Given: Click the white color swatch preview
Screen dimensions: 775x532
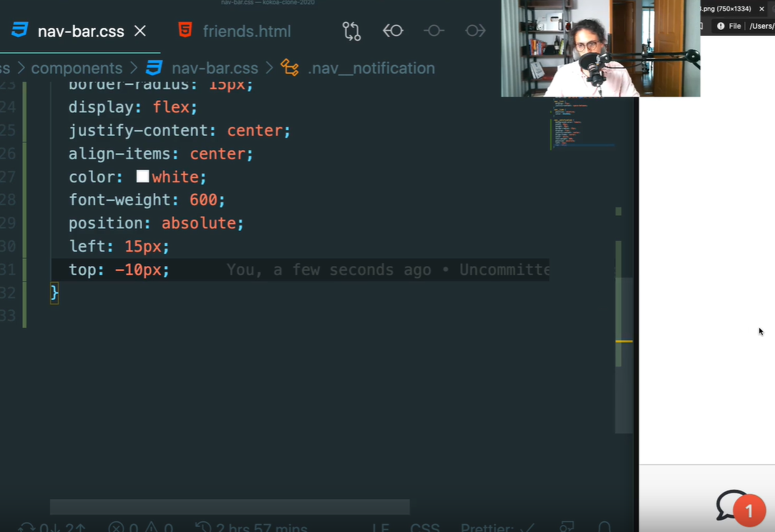Looking at the screenshot, I should point(143,177).
